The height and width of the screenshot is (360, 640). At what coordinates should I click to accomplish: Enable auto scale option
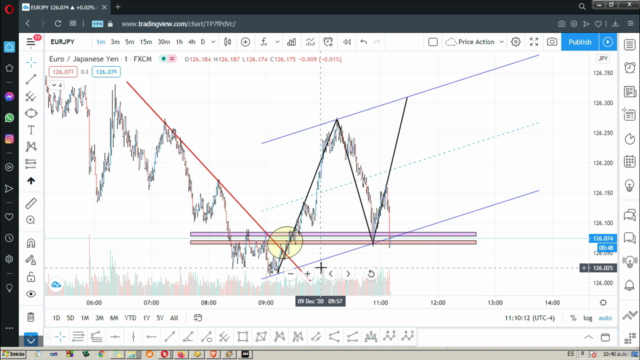pos(605,318)
